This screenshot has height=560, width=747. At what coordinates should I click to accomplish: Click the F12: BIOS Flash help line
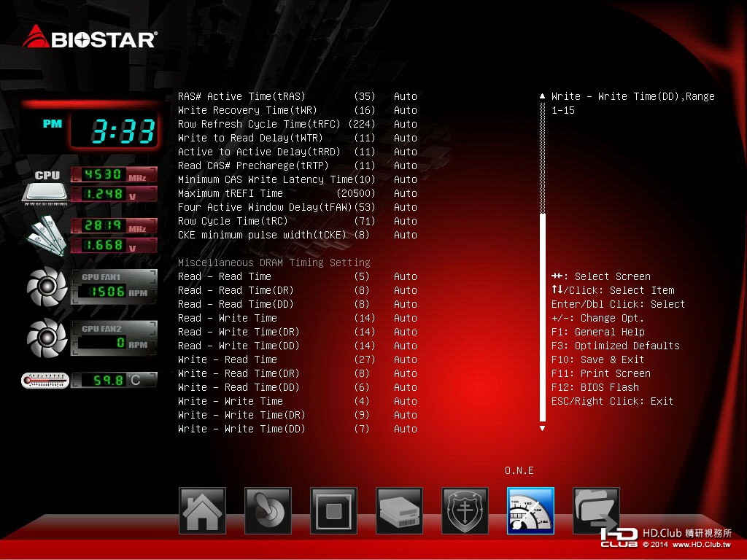coord(595,387)
